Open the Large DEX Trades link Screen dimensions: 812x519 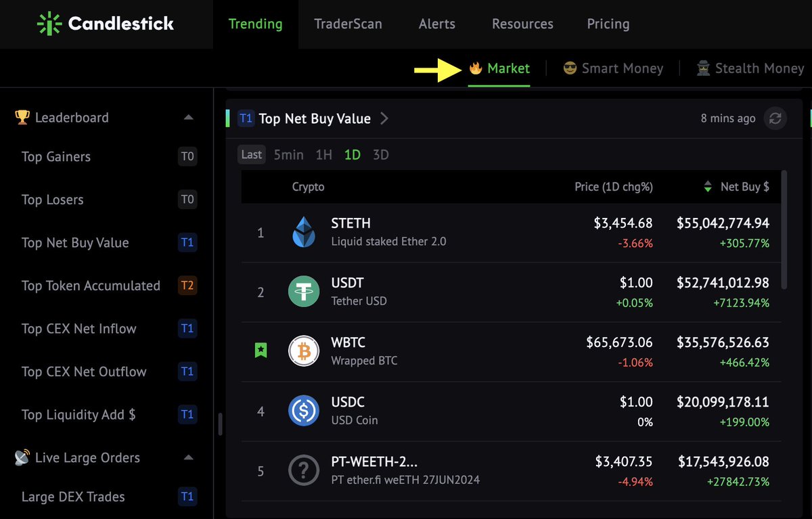click(x=73, y=497)
